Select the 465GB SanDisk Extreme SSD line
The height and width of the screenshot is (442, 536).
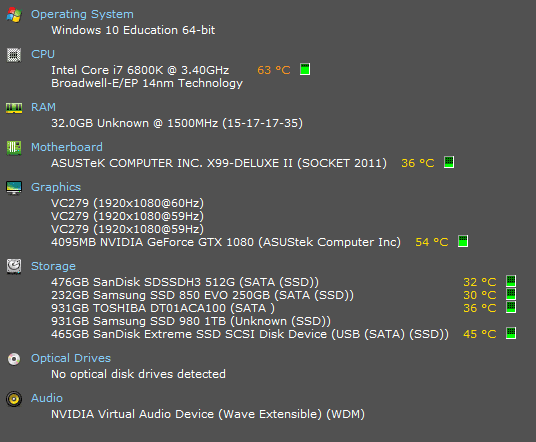250,334
